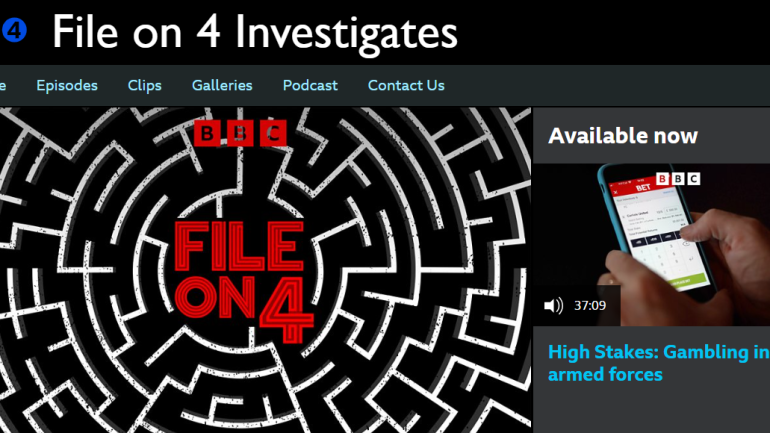770x433 pixels.
Task: Open High Stakes: Gambling episode link
Action: pos(659,363)
